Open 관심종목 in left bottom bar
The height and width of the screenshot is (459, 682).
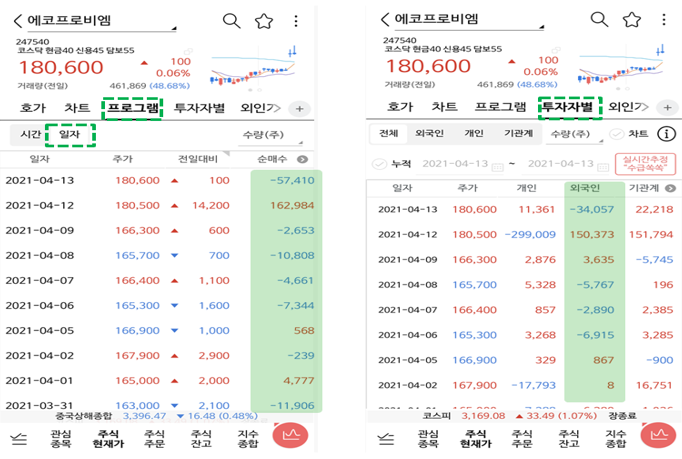coord(60,439)
